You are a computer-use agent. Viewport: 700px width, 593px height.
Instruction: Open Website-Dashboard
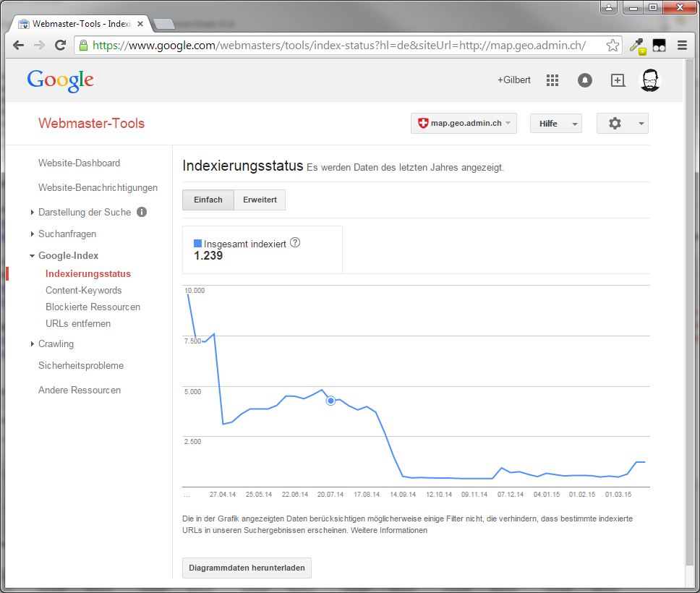(x=79, y=163)
